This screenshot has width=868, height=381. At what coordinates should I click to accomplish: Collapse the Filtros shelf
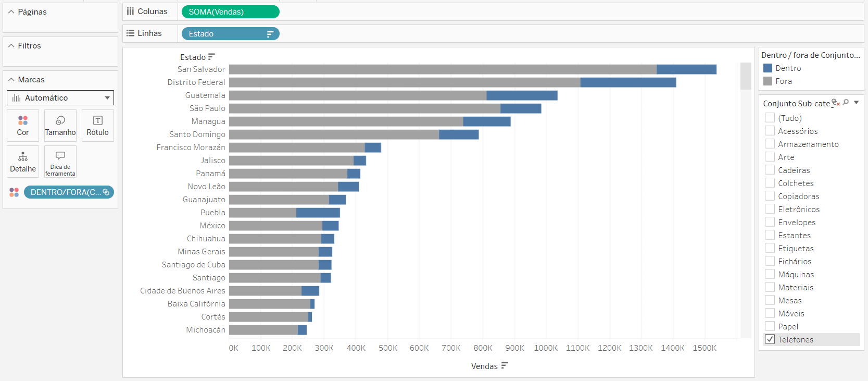[11, 46]
